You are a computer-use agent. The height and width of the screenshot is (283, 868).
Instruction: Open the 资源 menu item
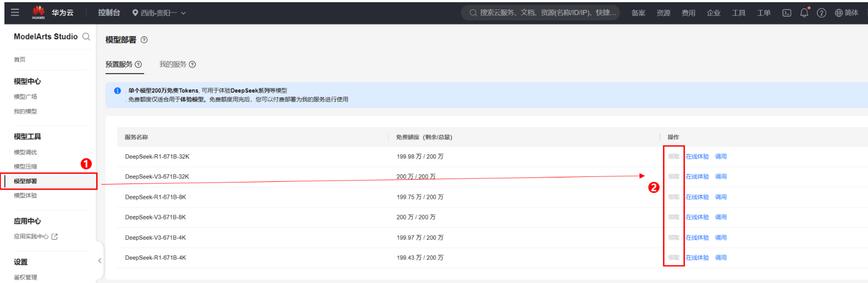pyautogui.click(x=663, y=13)
